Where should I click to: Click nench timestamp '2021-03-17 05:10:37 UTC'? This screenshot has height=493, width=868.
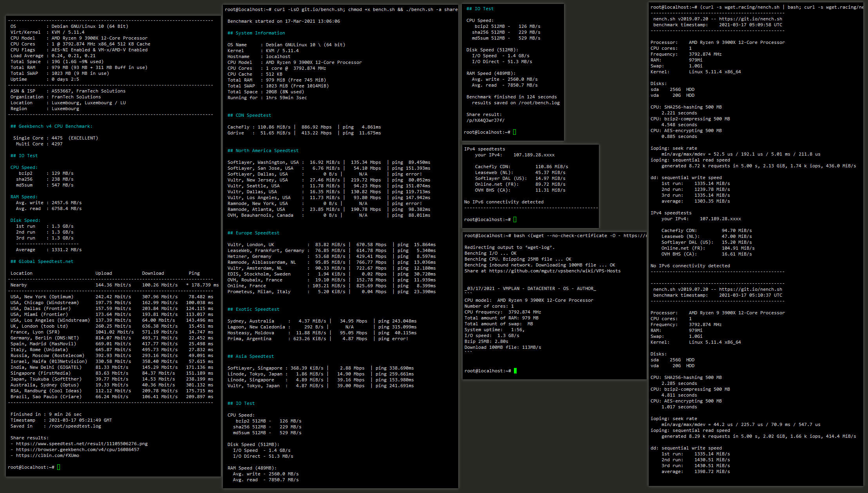(750, 295)
